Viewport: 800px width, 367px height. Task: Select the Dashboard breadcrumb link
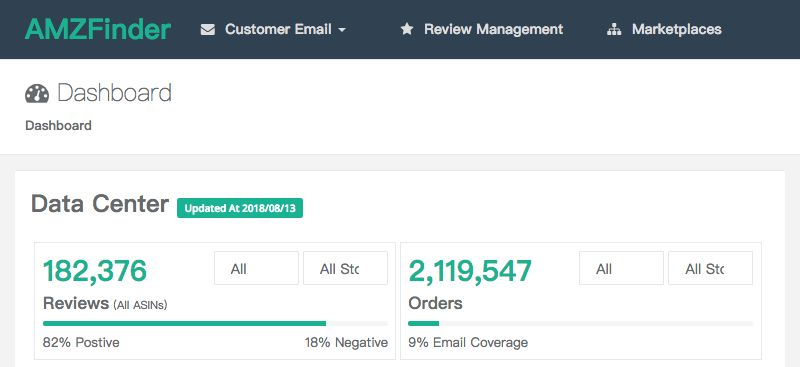58,126
